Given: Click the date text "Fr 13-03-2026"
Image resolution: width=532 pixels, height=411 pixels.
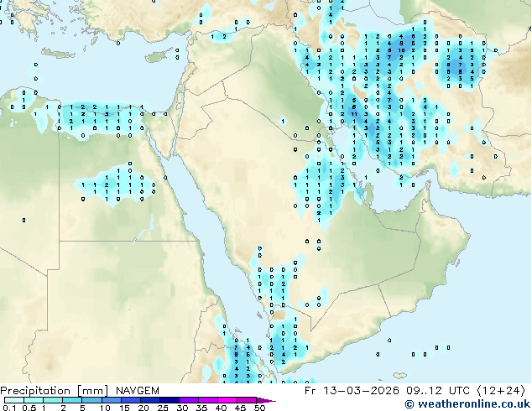Looking at the screenshot, I should click(352, 391).
